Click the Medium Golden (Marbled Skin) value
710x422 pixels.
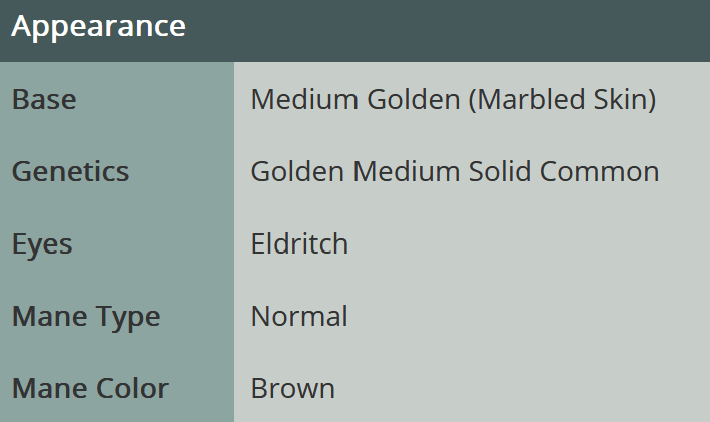pos(452,100)
